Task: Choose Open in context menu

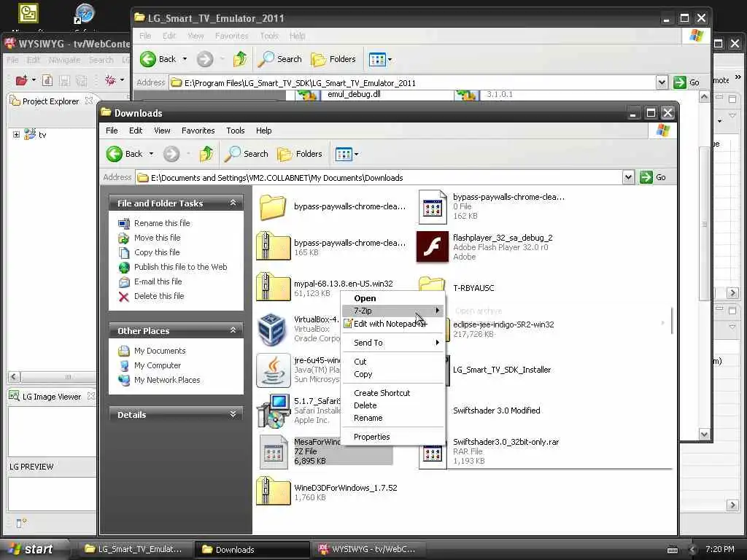Action: tap(393, 298)
